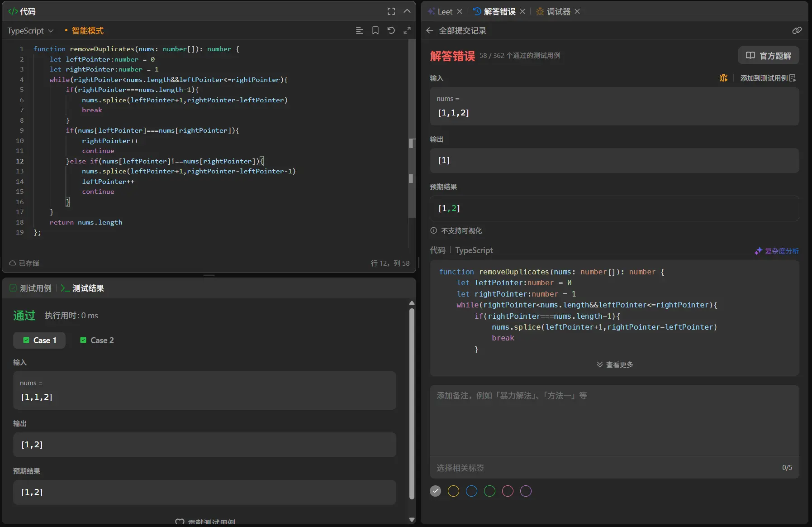The width and height of the screenshot is (812, 527).
Task: Select the gray checked color circle
Action: [x=435, y=491]
